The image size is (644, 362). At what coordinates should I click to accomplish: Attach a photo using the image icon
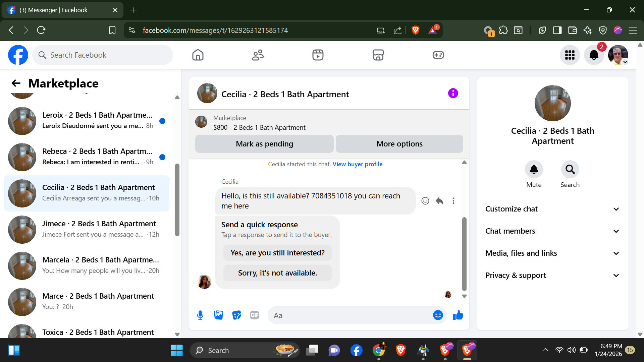point(218,315)
